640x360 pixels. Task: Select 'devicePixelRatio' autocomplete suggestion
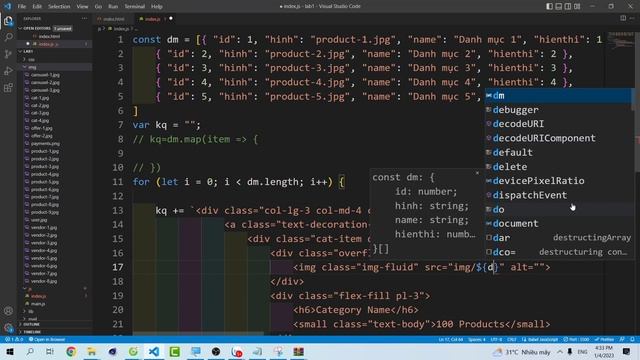(x=558, y=181)
